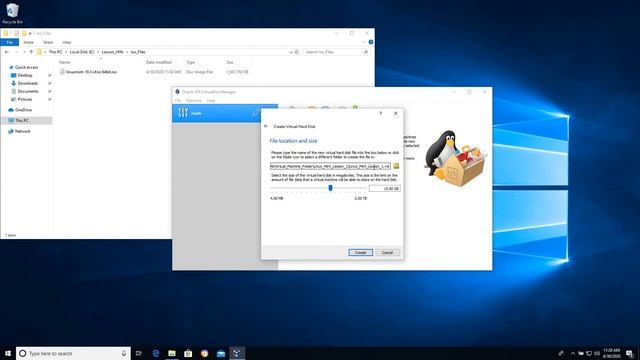Click the disk size slider handle

pos(330,188)
